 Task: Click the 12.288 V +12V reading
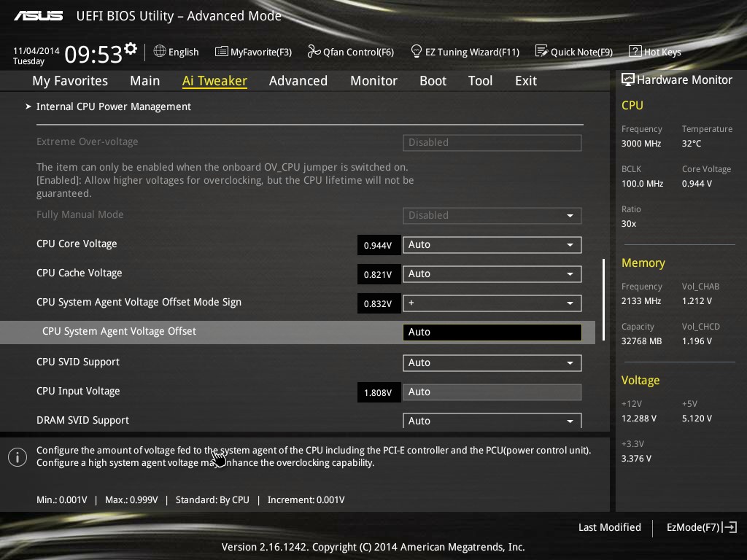coord(639,418)
